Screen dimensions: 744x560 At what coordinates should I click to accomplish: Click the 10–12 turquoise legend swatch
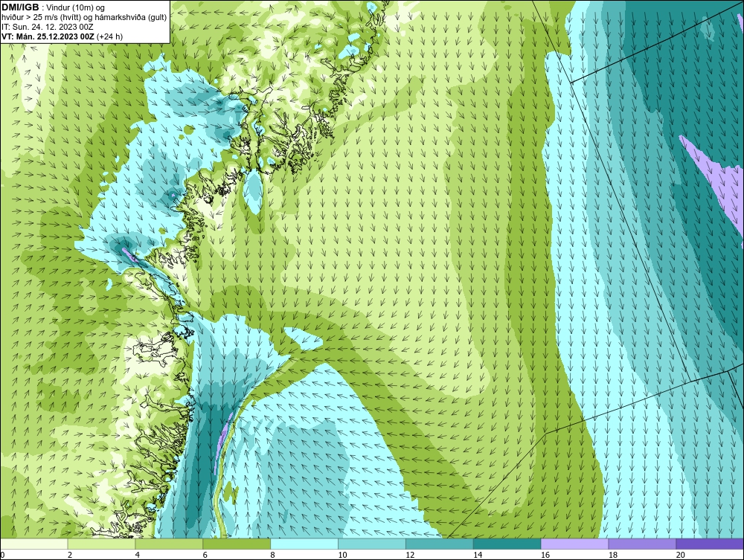pyautogui.click(x=372, y=544)
